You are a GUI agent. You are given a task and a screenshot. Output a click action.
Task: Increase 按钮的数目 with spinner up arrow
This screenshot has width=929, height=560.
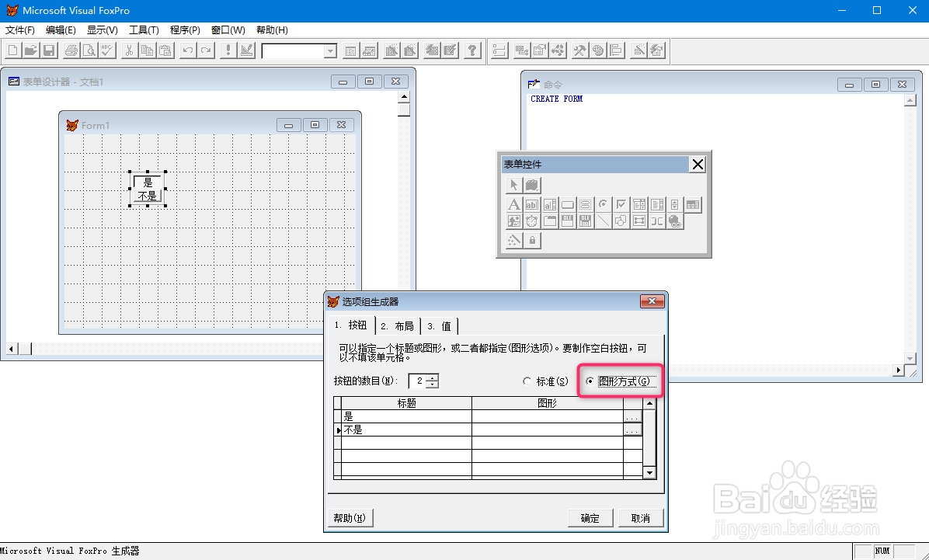(x=433, y=377)
